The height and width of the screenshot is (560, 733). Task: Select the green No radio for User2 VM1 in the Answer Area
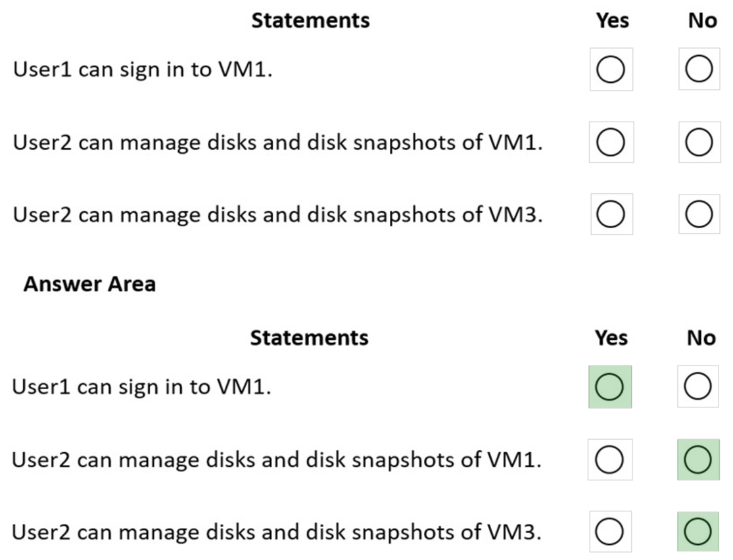698,460
